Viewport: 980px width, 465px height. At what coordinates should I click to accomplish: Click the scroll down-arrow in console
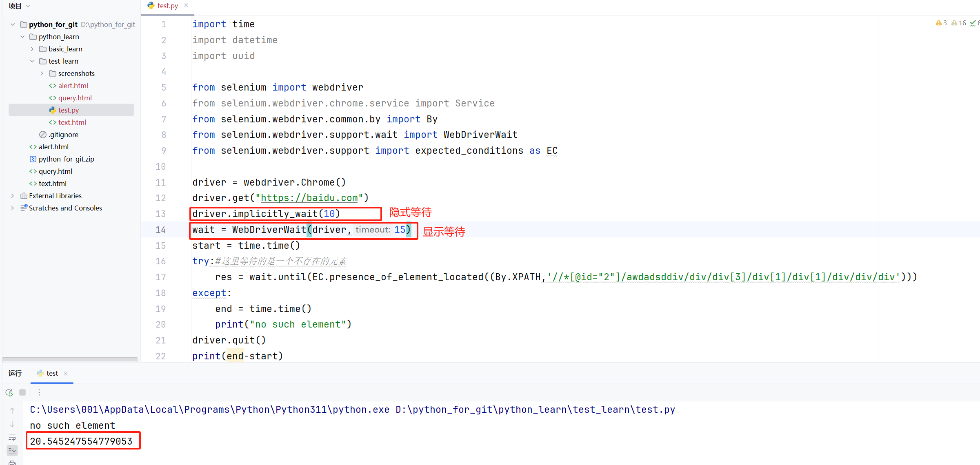[x=12, y=424]
